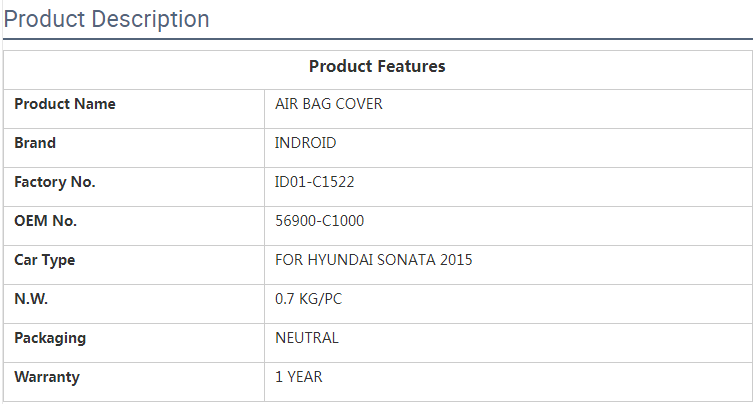Select the Brand label cell
The height and width of the screenshot is (404, 755).
pos(35,143)
